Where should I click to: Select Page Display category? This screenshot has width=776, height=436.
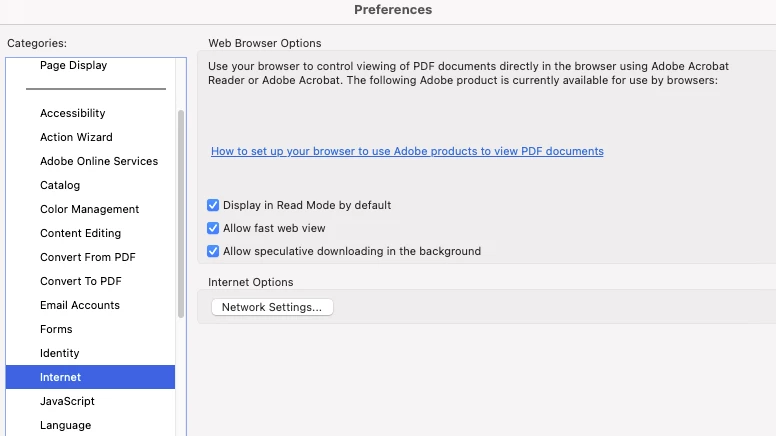coord(73,65)
